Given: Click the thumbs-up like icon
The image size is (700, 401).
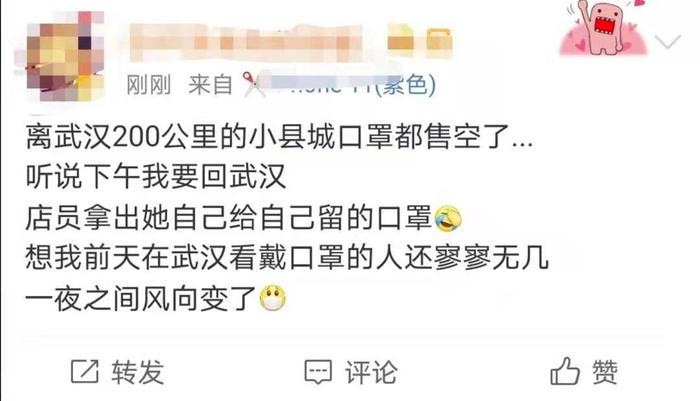Looking at the screenshot, I should coord(564,371).
